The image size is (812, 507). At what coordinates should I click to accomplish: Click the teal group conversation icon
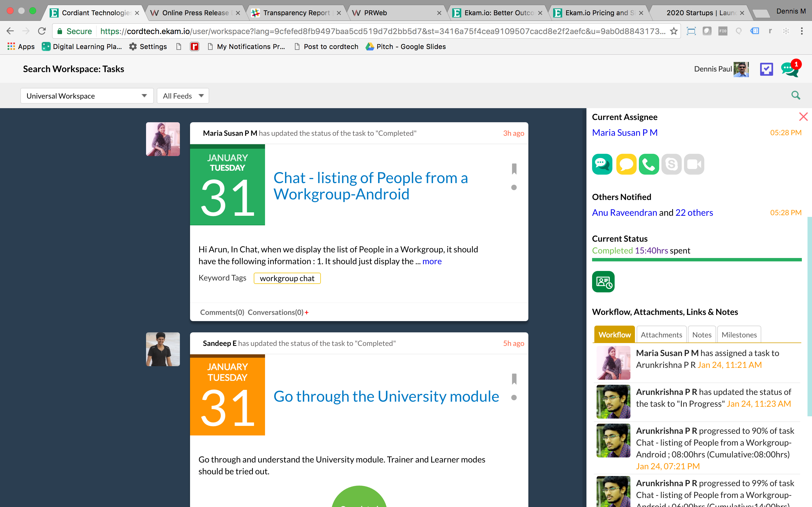602,164
